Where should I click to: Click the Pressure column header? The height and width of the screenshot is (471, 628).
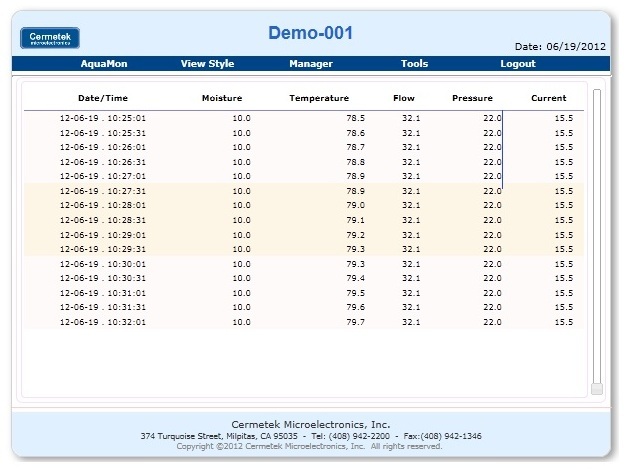(x=473, y=99)
